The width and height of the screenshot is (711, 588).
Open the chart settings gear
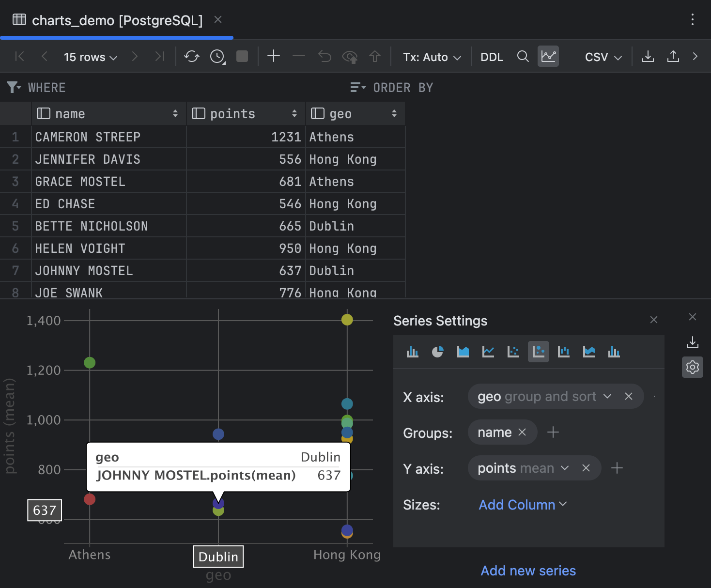[x=692, y=367]
